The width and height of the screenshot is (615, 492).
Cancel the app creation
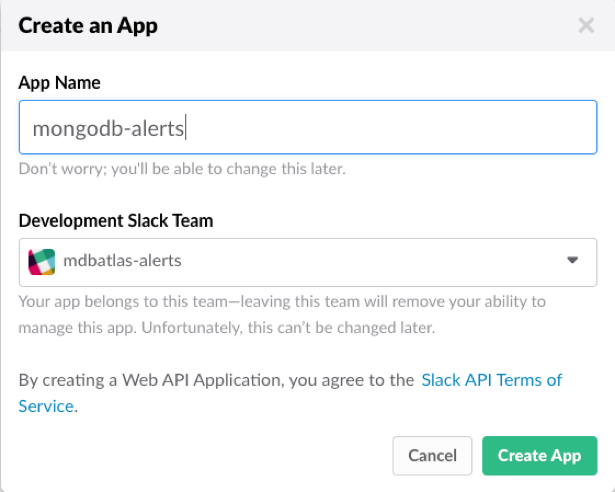[432, 456]
